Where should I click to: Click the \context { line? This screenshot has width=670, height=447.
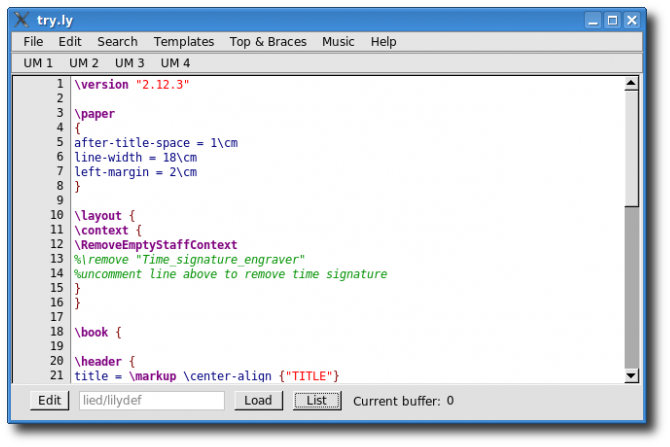click(108, 230)
